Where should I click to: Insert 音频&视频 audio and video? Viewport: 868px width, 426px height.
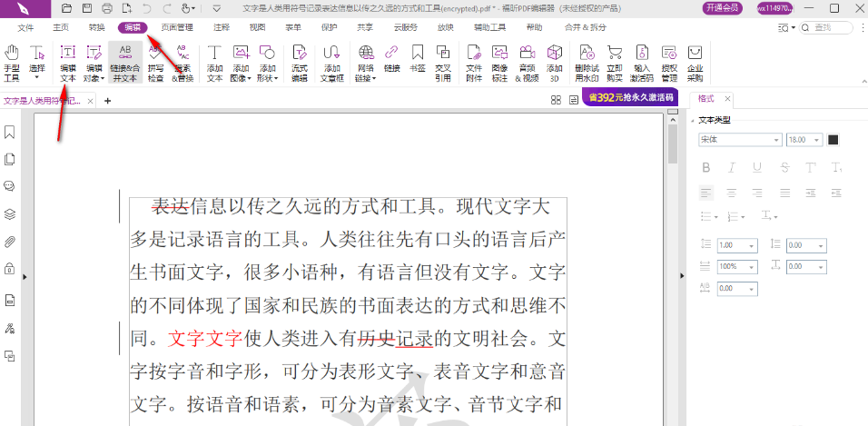pos(527,64)
